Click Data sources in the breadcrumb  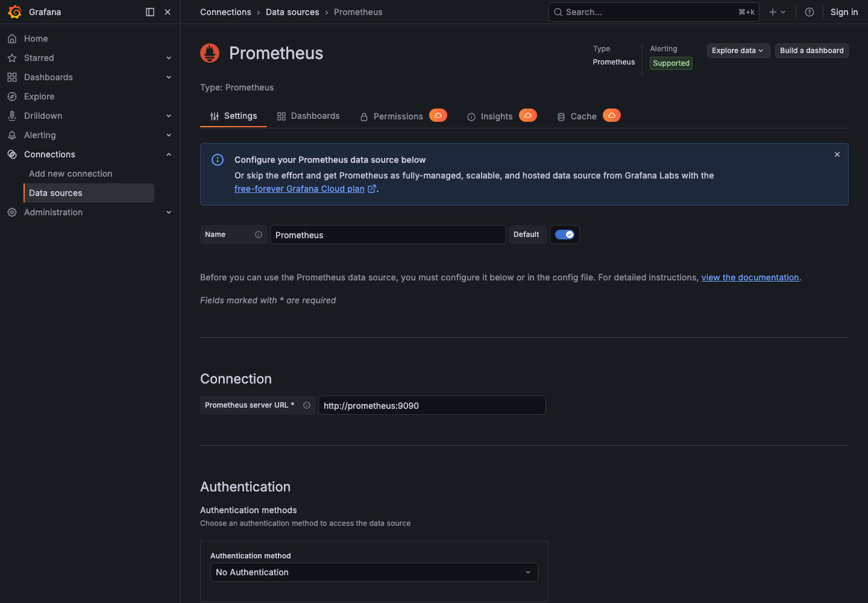tap(292, 12)
